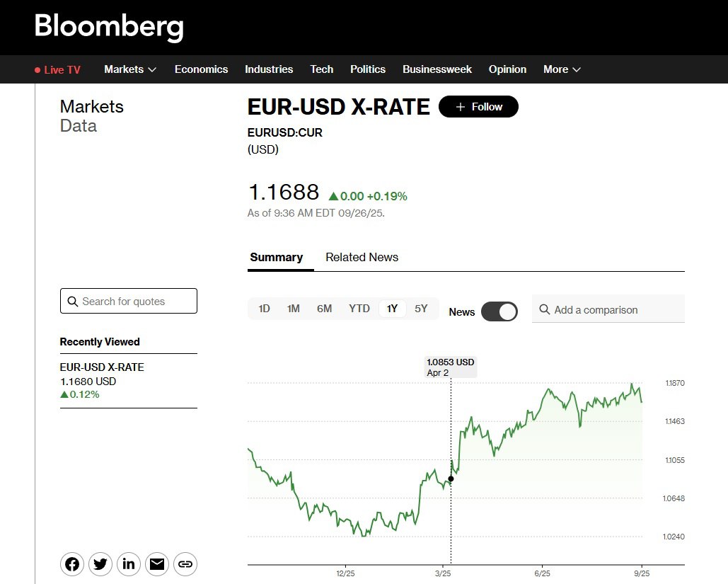Share the page on Facebook
Image resolution: width=728 pixels, height=584 pixels.
pyautogui.click(x=72, y=564)
